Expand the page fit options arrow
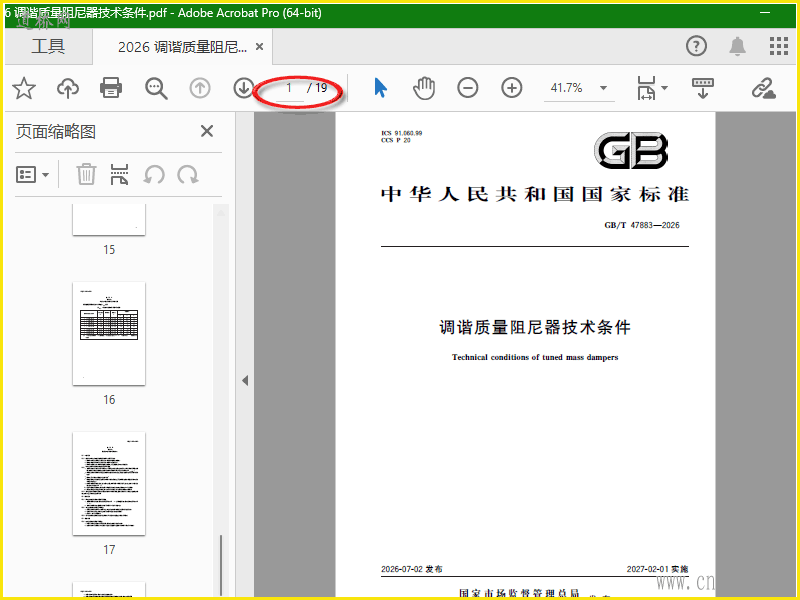The height and width of the screenshot is (600, 800). (664, 88)
